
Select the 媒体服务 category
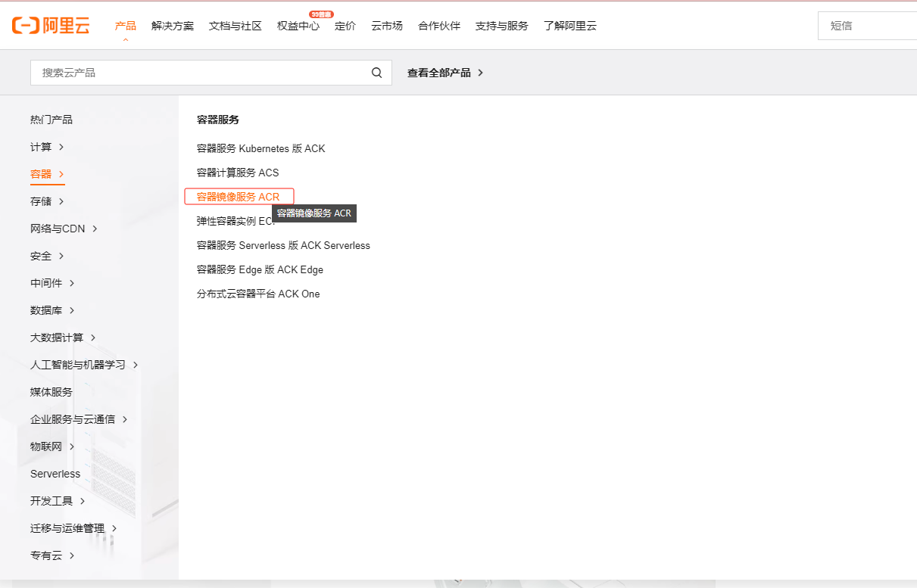coord(51,392)
